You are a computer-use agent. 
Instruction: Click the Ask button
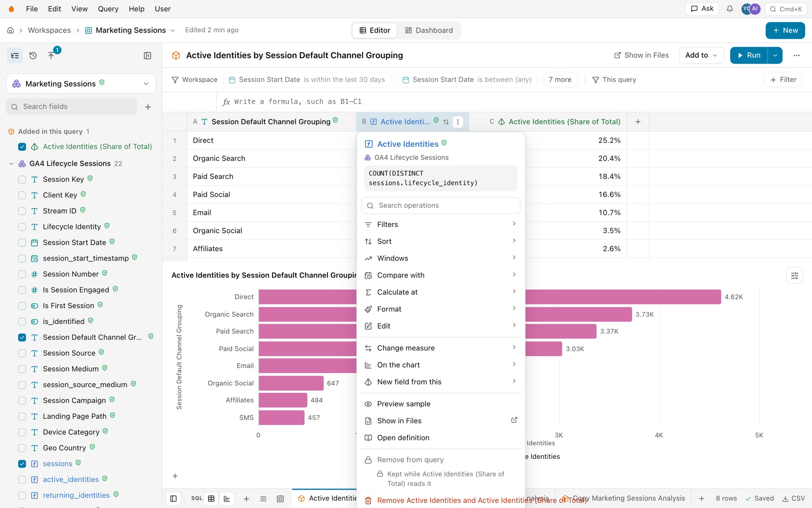tap(702, 9)
